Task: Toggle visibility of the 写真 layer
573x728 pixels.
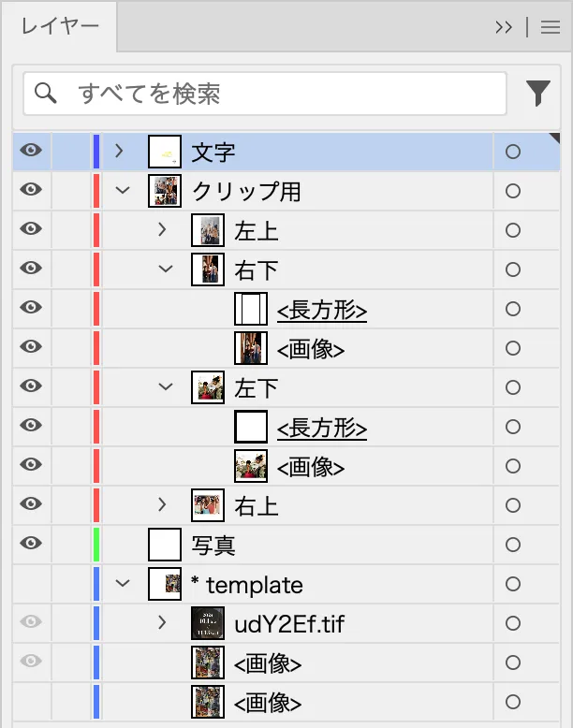Action: [x=32, y=544]
